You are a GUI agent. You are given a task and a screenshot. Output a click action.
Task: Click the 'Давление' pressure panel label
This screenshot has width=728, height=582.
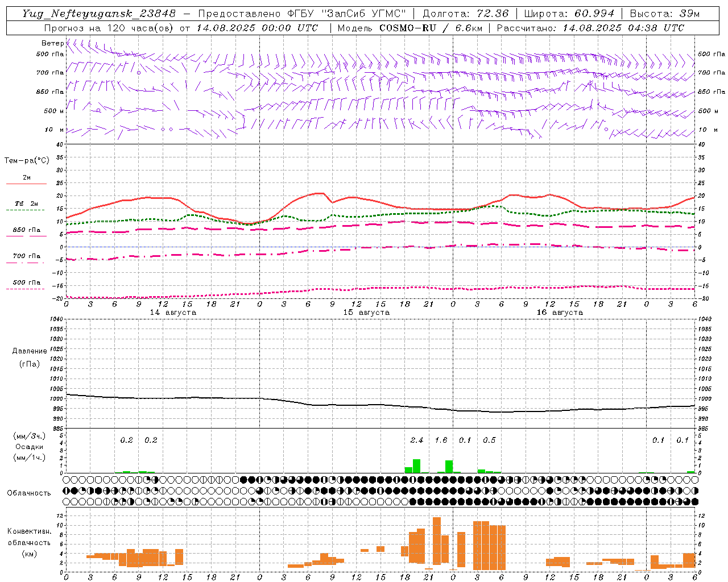(29, 351)
